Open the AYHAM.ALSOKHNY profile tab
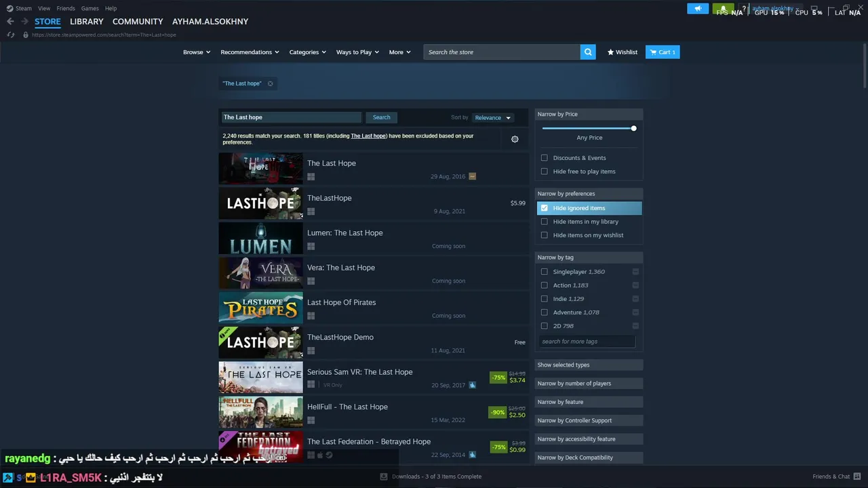Viewport: 868px width, 488px height. tap(210, 22)
